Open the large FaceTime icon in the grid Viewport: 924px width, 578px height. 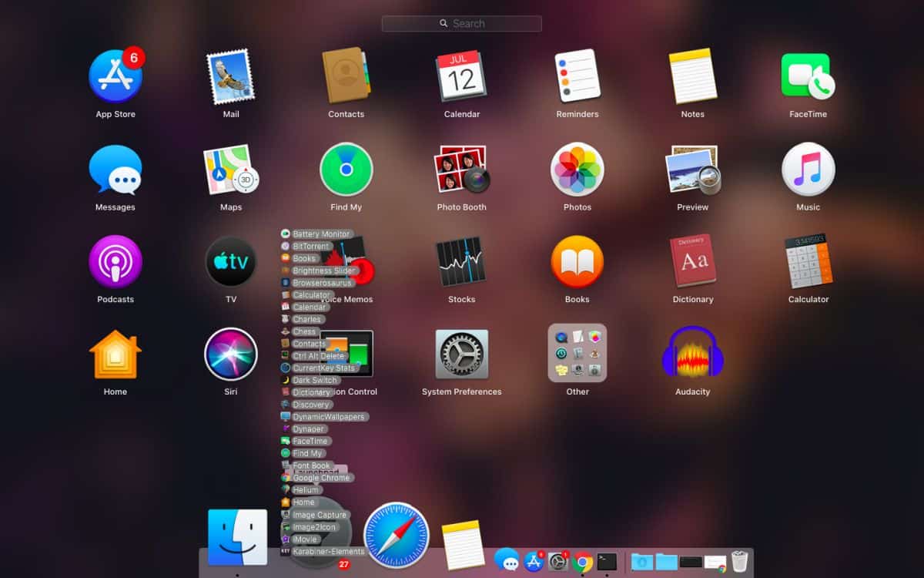808,76
